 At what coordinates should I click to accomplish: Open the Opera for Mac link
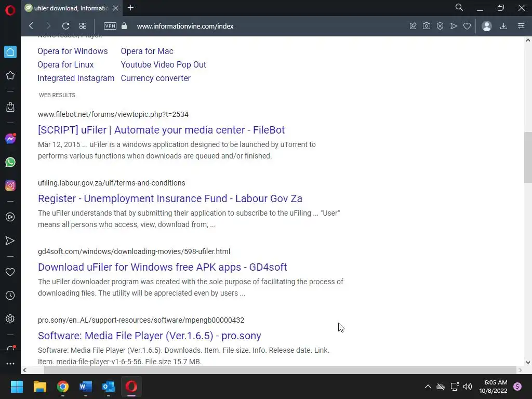coord(147,51)
